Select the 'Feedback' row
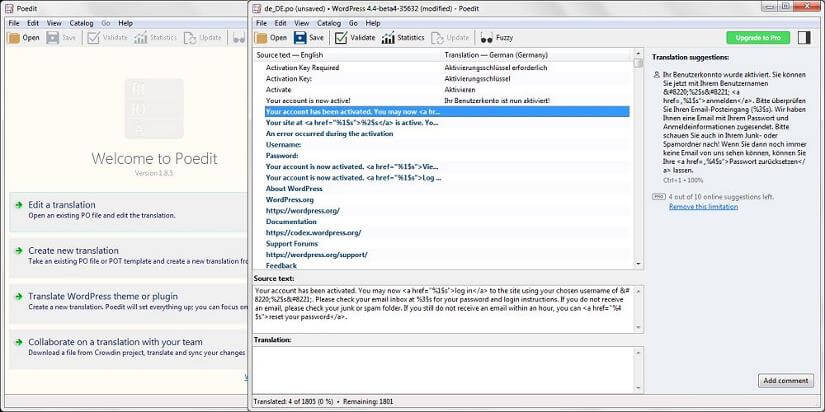825x412 pixels. tap(447, 265)
